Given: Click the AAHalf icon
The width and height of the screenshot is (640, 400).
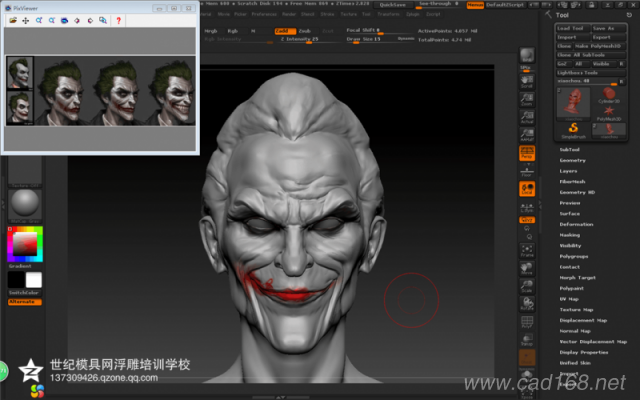Looking at the screenshot, I should (527, 135).
